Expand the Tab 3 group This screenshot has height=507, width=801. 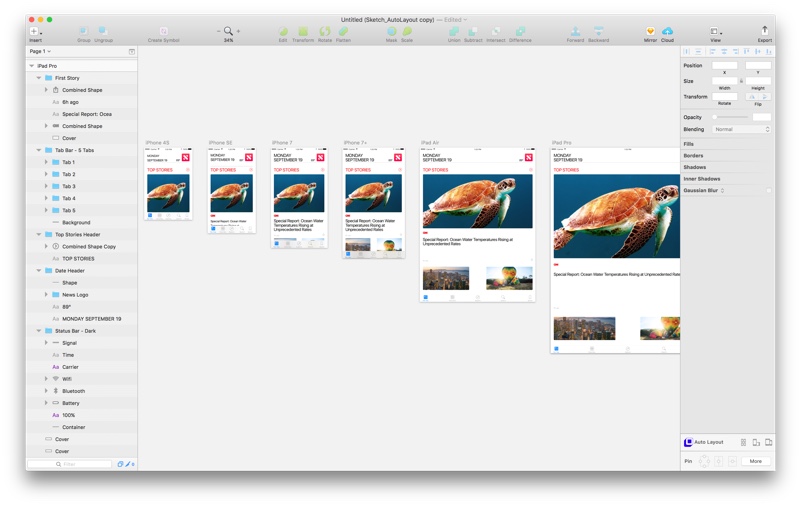point(46,187)
